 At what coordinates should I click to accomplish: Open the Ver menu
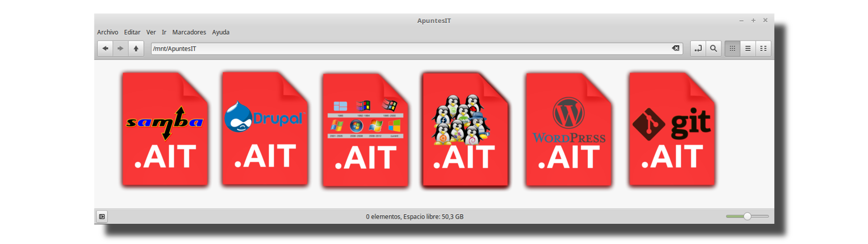coord(151,32)
